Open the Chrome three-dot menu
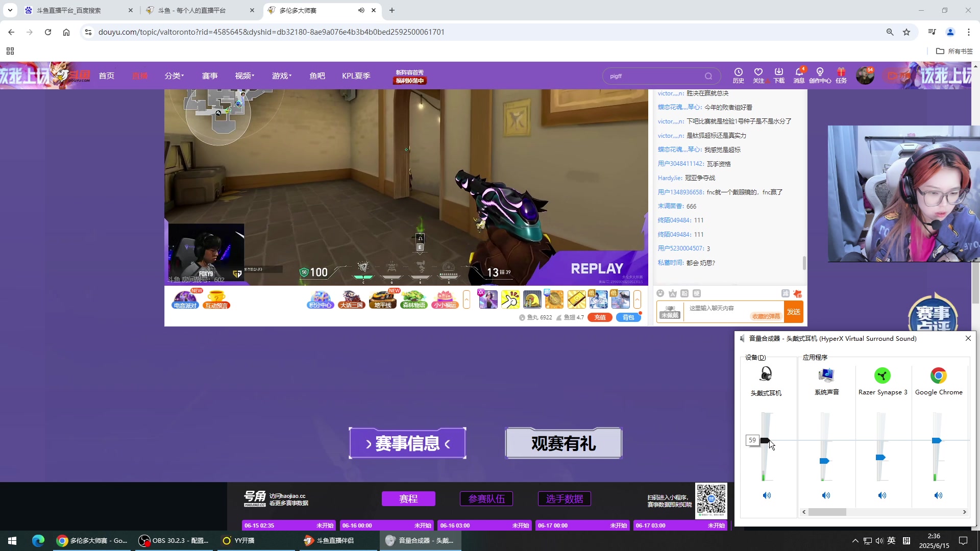This screenshot has height=551, width=980. click(x=969, y=32)
